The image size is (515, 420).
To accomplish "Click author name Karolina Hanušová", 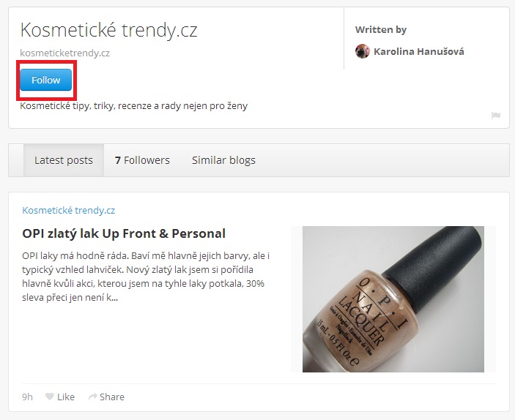I will coord(419,51).
